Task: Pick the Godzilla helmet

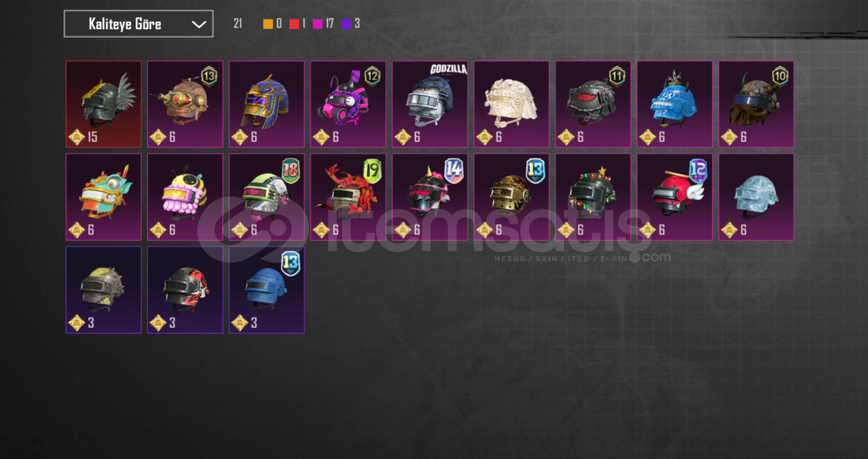Action: coord(430,104)
